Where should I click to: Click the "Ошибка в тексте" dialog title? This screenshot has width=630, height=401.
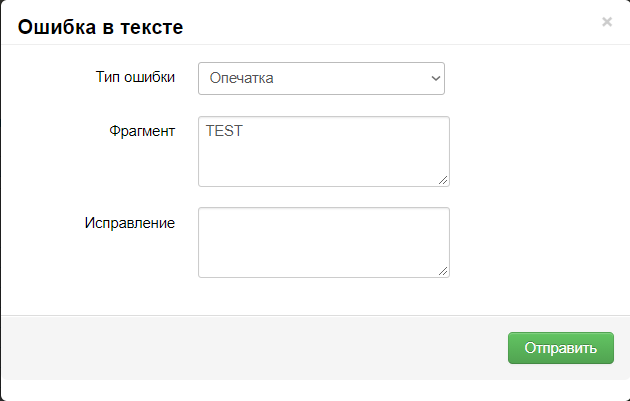pyautogui.click(x=100, y=26)
